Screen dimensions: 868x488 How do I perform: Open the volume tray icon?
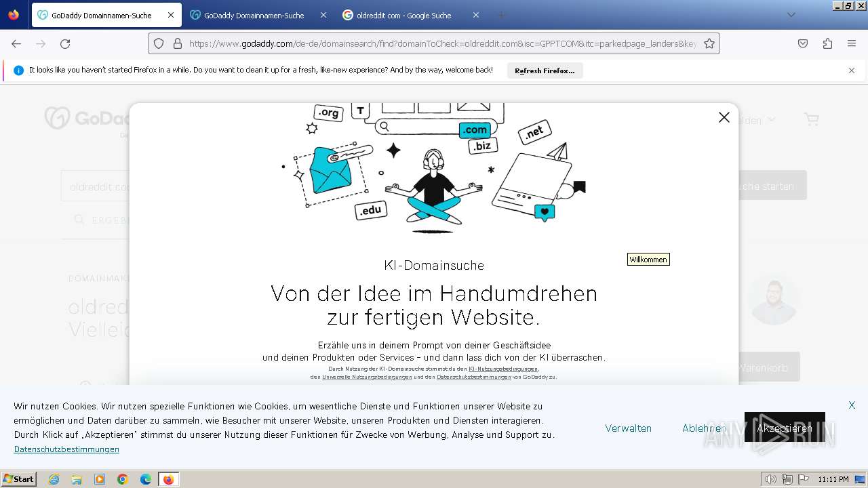(x=771, y=479)
